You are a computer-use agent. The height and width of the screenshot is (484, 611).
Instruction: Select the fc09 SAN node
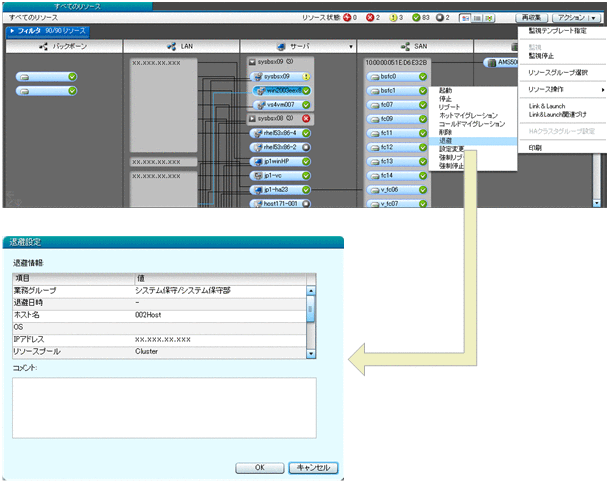point(387,119)
